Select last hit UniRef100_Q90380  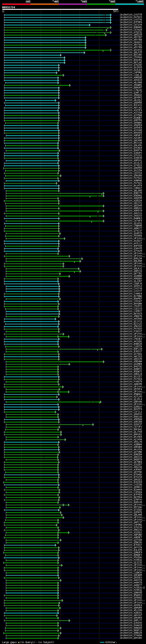coord(131,638)
